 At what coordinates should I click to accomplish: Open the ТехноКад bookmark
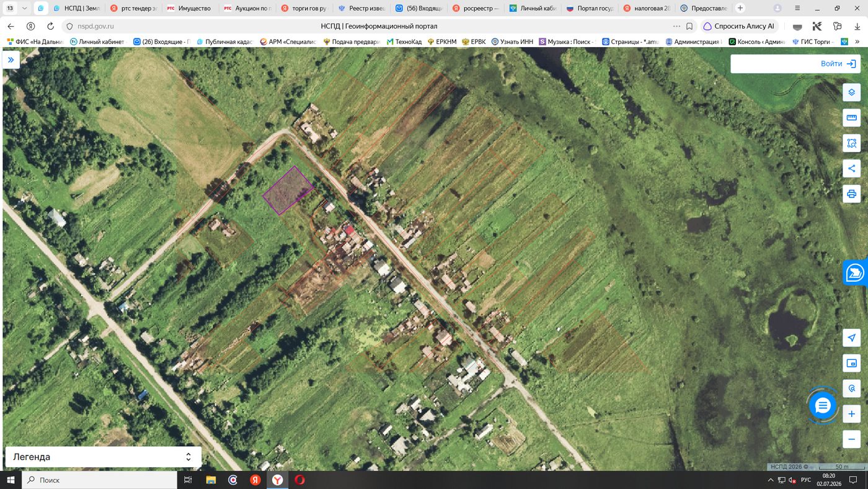[x=404, y=42]
